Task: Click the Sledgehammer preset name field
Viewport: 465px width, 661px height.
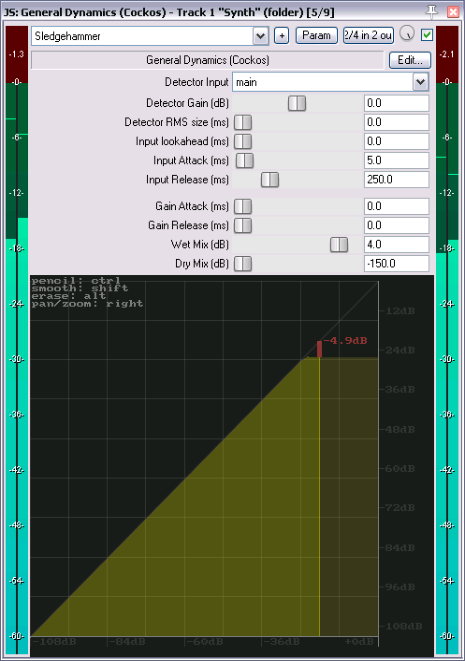Action: tap(142, 36)
